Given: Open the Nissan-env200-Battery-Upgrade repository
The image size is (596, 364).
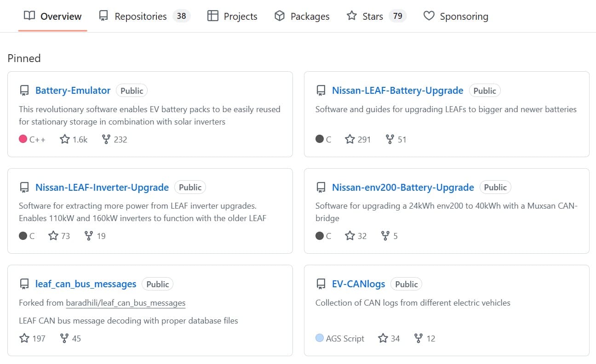Looking at the screenshot, I should coord(403,187).
